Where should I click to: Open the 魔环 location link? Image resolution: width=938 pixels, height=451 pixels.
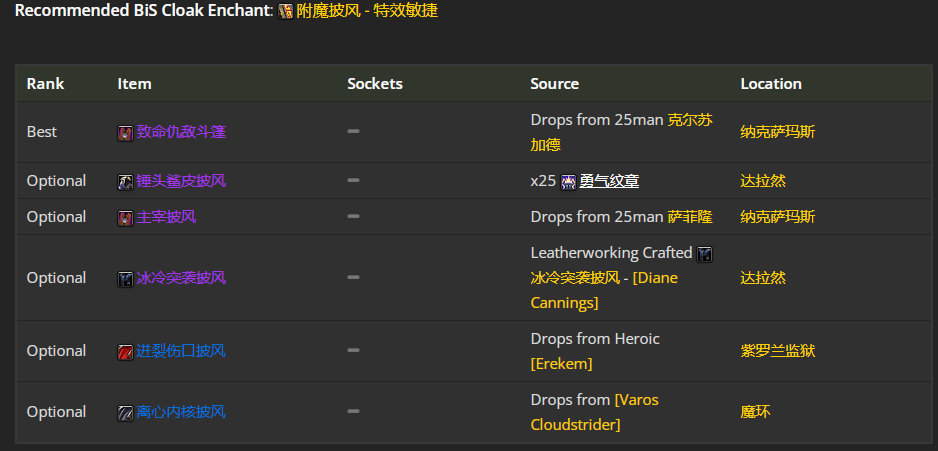pos(756,412)
